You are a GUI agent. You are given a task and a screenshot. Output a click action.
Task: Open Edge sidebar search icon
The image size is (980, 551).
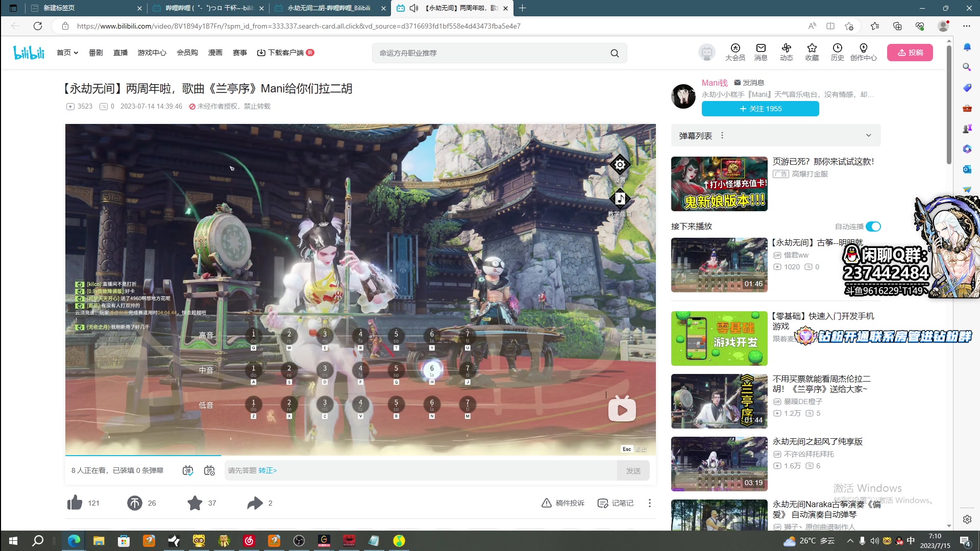coord(967,67)
